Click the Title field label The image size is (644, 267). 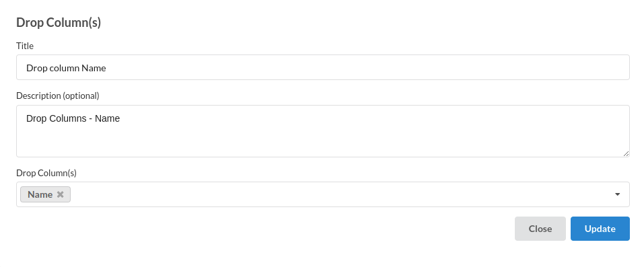click(25, 46)
